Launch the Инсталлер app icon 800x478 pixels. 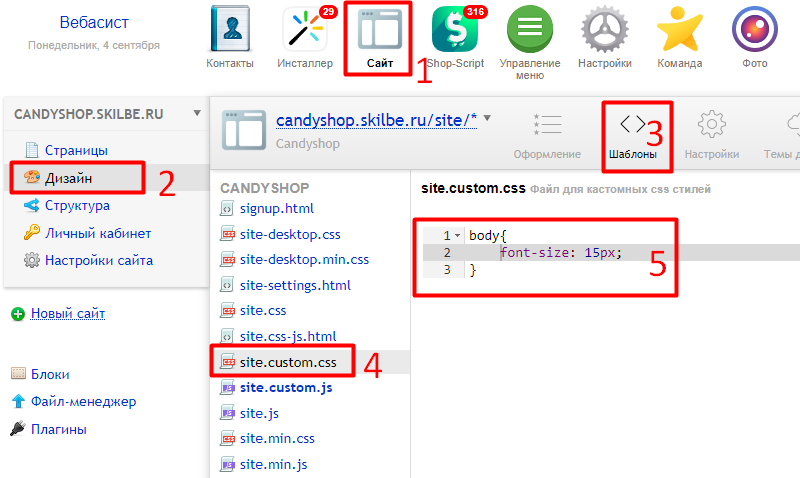[304, 30]
